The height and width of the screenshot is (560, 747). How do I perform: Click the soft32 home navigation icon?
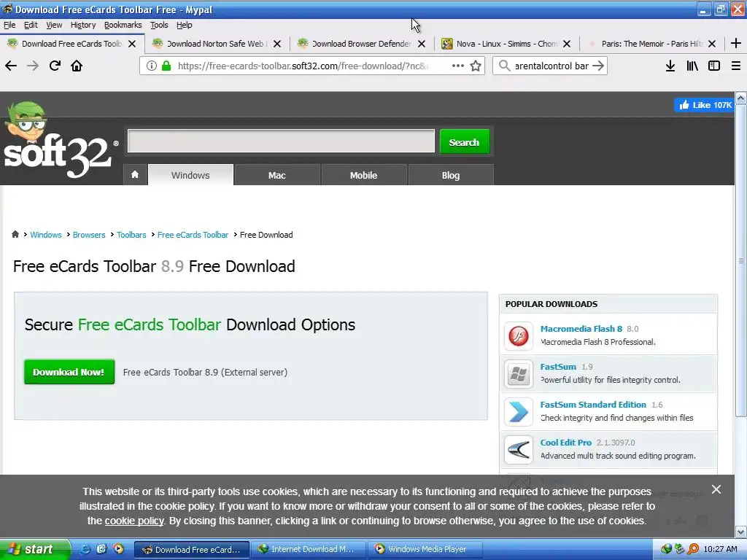pyautogui.click(x=135, y=175)
